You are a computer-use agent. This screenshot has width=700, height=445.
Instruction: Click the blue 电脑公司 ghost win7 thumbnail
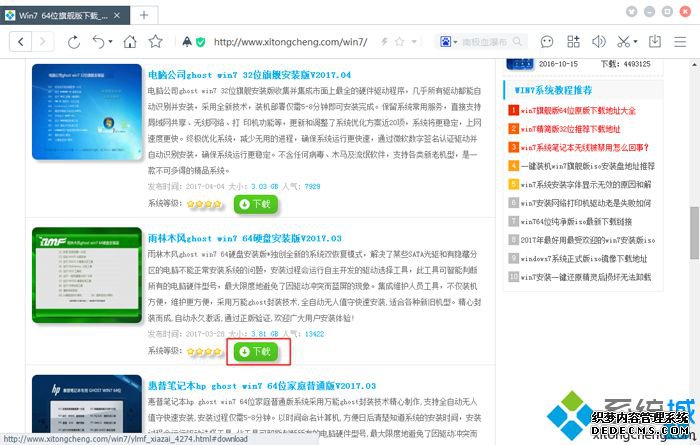pos(87,112)
